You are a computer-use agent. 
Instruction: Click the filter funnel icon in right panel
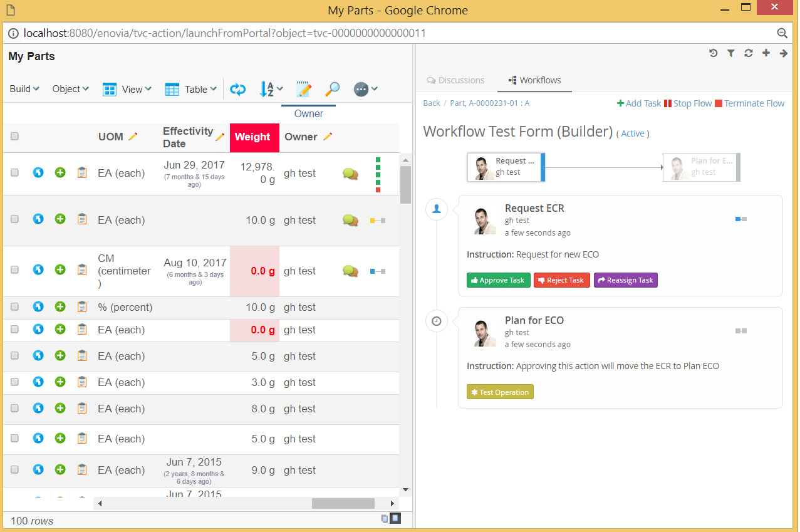pyautogui.click(x=730, y=53)
